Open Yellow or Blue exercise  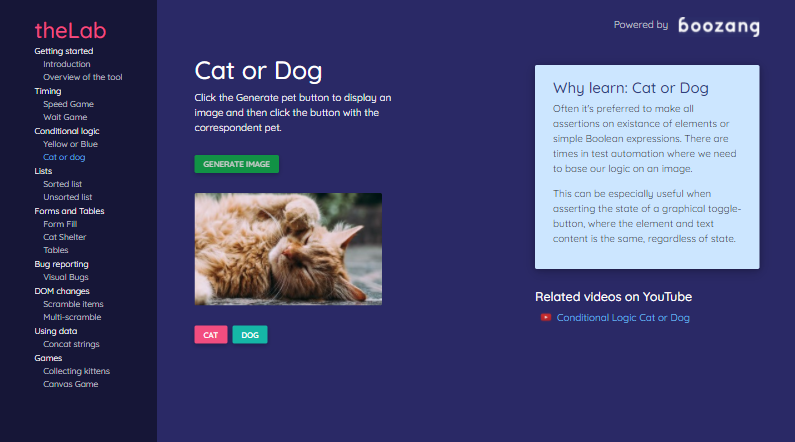pos(70,144)
